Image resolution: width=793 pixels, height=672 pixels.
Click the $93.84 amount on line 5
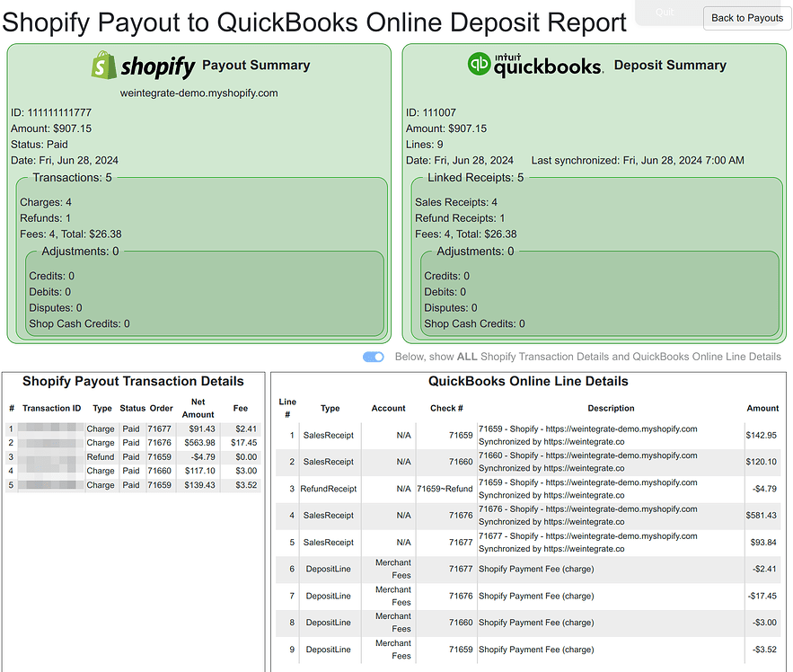pos(763,543)
